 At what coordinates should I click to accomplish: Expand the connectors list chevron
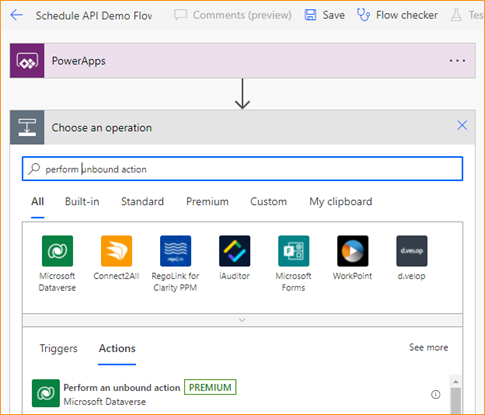(x=242, y=320)
